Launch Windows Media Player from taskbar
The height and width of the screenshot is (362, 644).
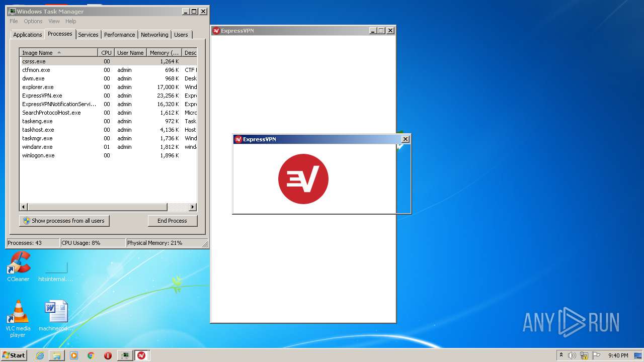click(74, 355)
